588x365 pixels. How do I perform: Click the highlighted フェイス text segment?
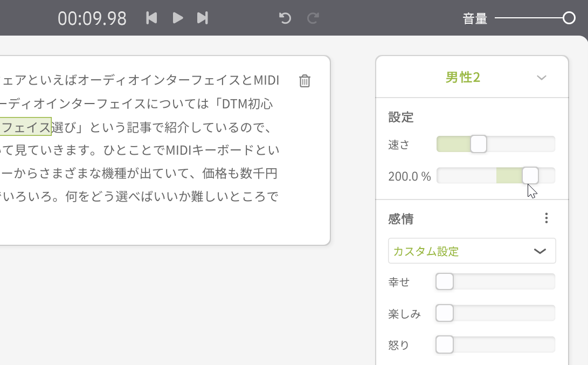click(x=26, y=127)
